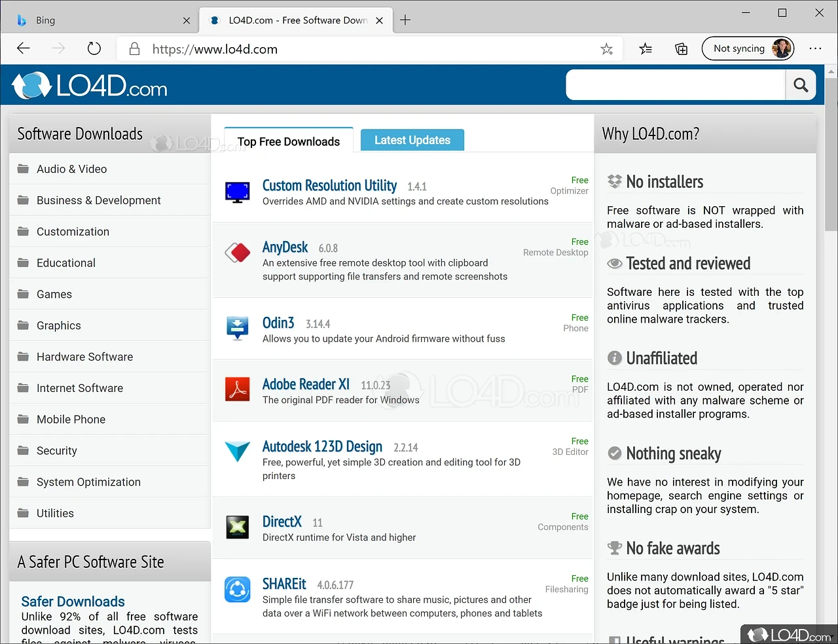Open the Hardware Software category
The height and width of the screenshot is (644, 838).
(x=84, y=357)
